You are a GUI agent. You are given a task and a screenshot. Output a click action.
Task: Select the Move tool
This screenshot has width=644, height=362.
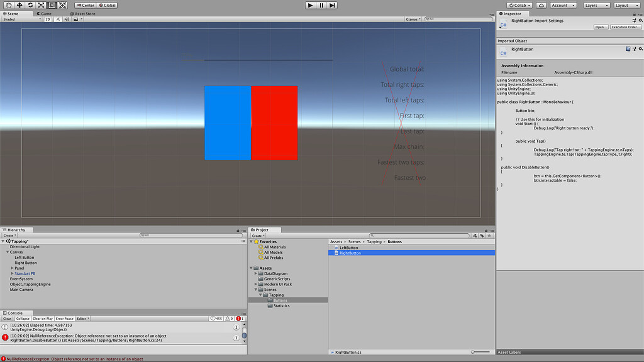point(19,5)
